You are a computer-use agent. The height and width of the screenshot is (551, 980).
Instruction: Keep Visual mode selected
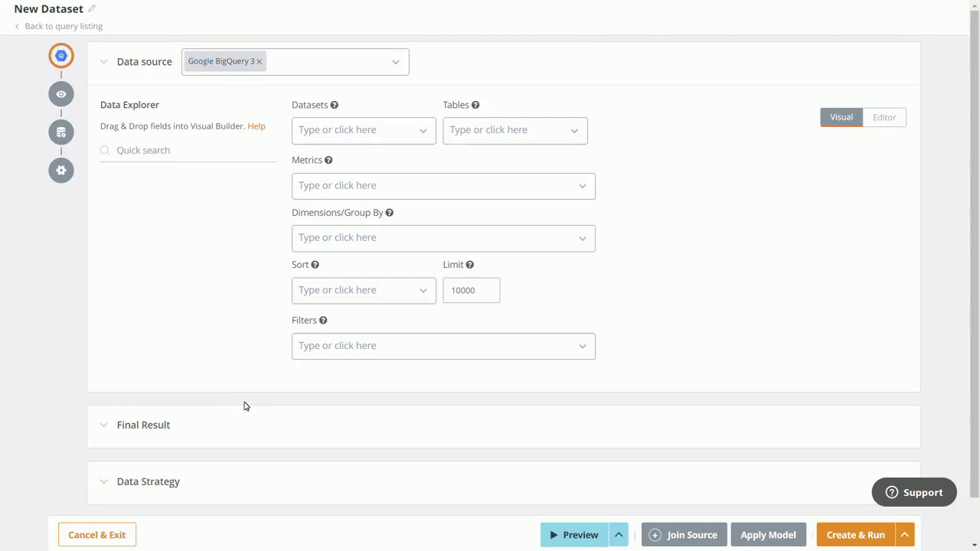[x=841, y=117]
